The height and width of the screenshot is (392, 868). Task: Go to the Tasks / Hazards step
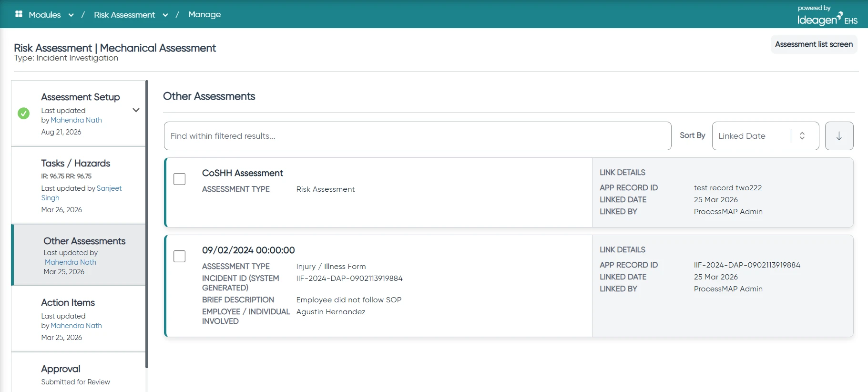(x=79, y=186)
